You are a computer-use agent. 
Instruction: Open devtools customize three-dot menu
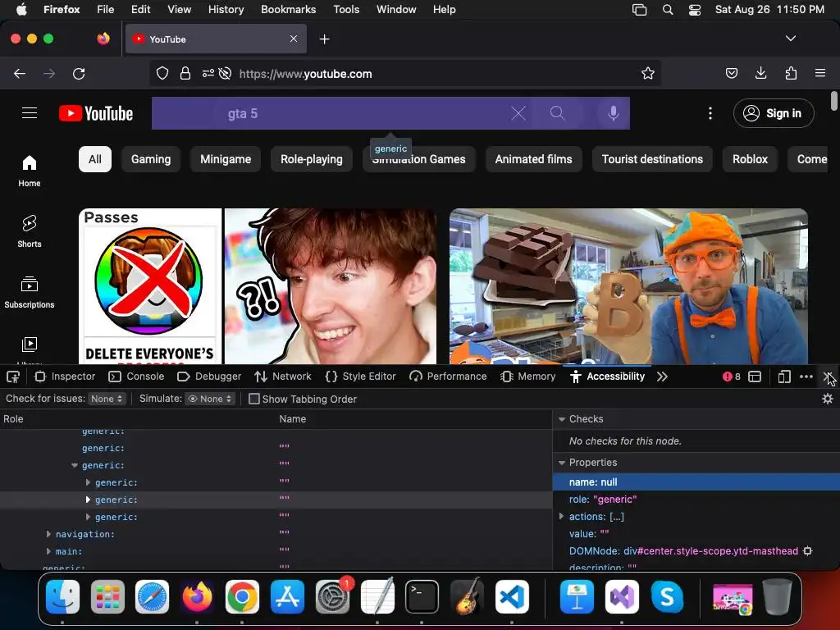(806, 377)
